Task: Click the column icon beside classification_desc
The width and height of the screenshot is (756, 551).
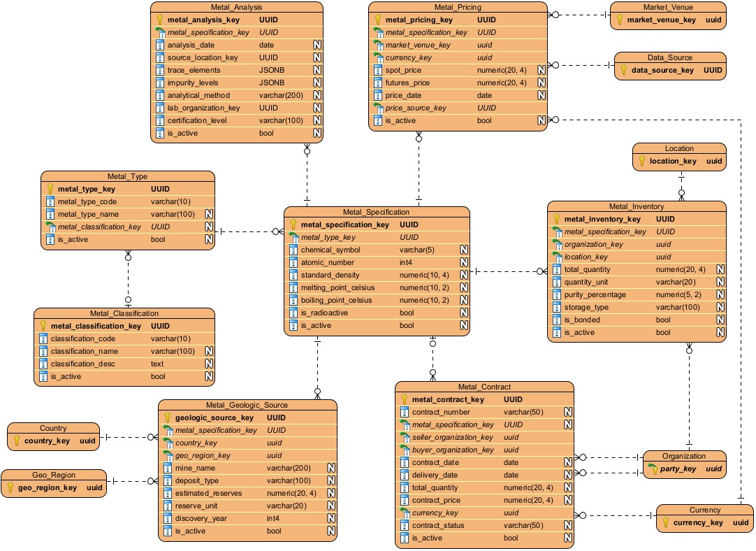Action: (x=43, y=364)
